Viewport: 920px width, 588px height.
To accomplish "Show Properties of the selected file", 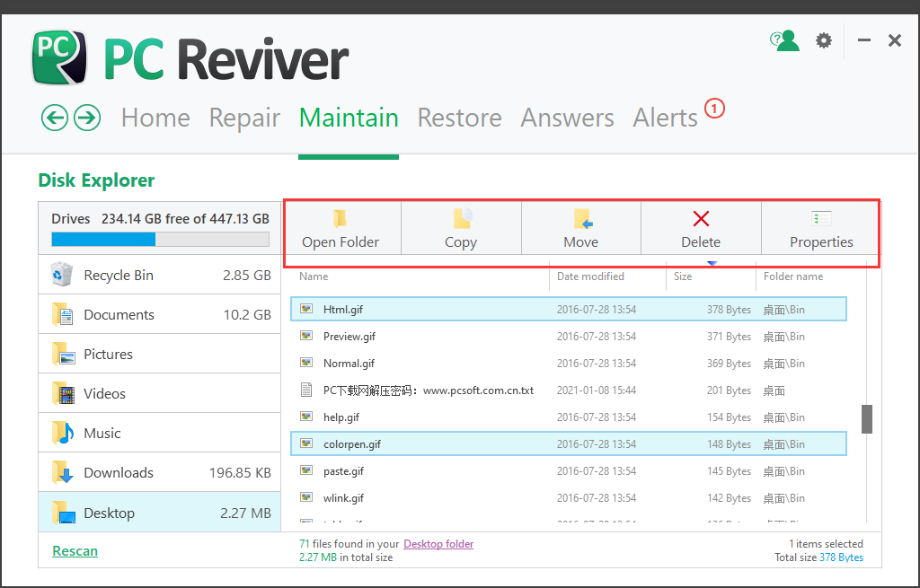I will (x=821, y=229).
